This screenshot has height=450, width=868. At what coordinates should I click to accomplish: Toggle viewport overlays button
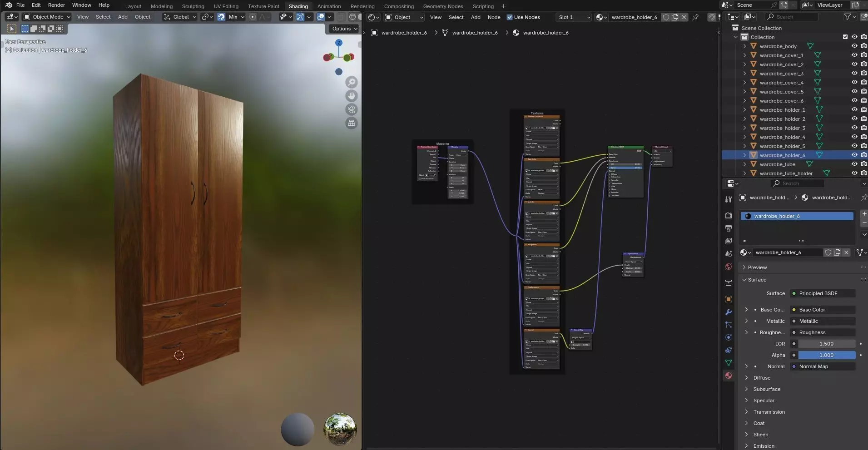tap(321, 17)
